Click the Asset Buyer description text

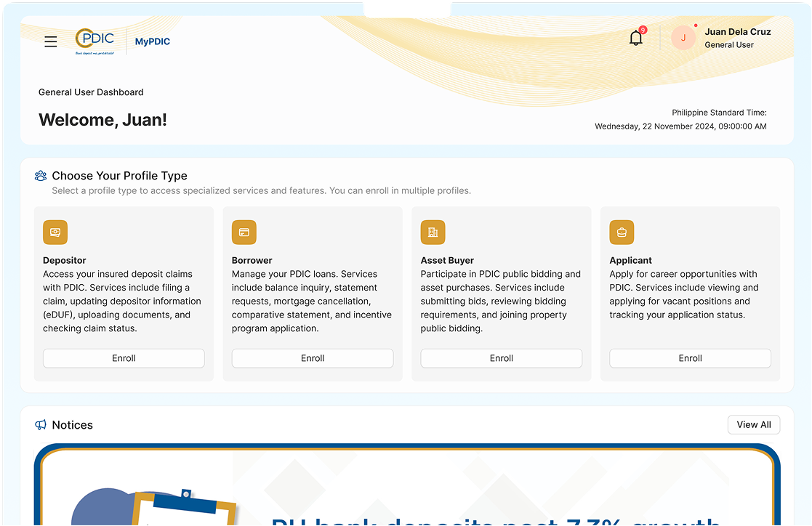coord(500,302)
